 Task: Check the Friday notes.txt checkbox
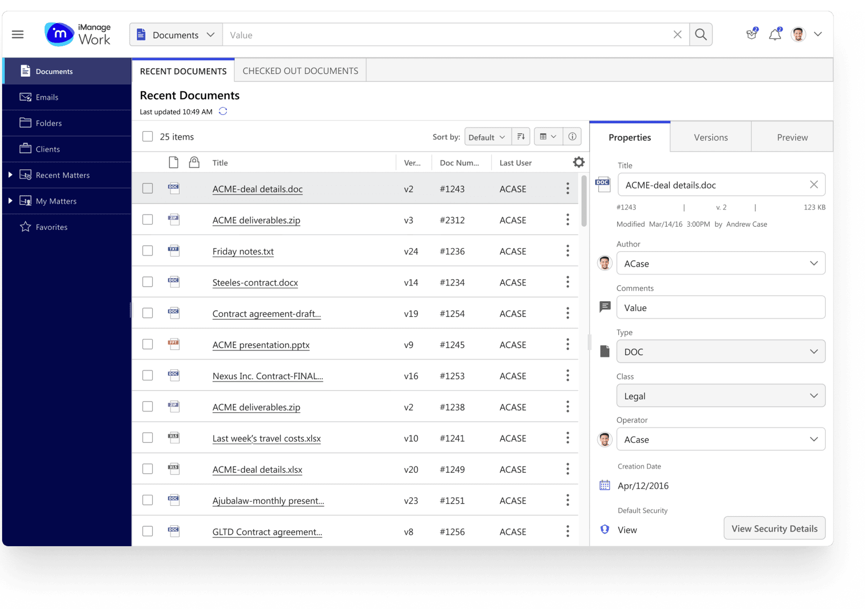pos(147,250)
